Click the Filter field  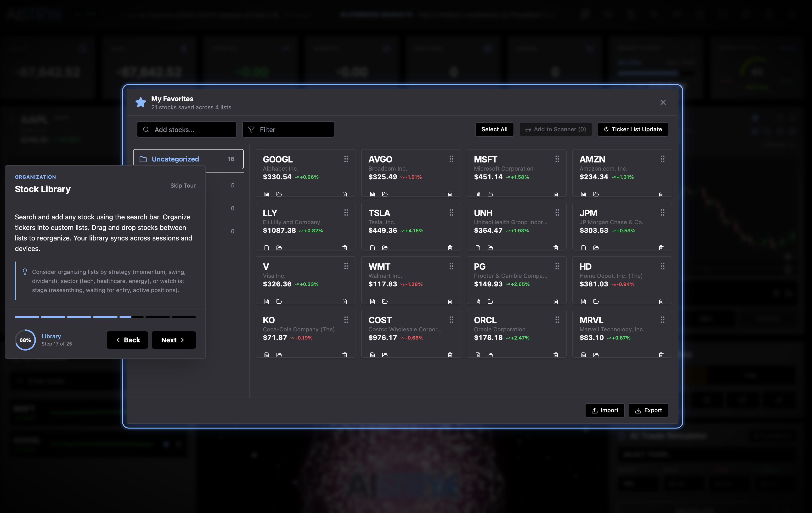click(x=288, y=129)
